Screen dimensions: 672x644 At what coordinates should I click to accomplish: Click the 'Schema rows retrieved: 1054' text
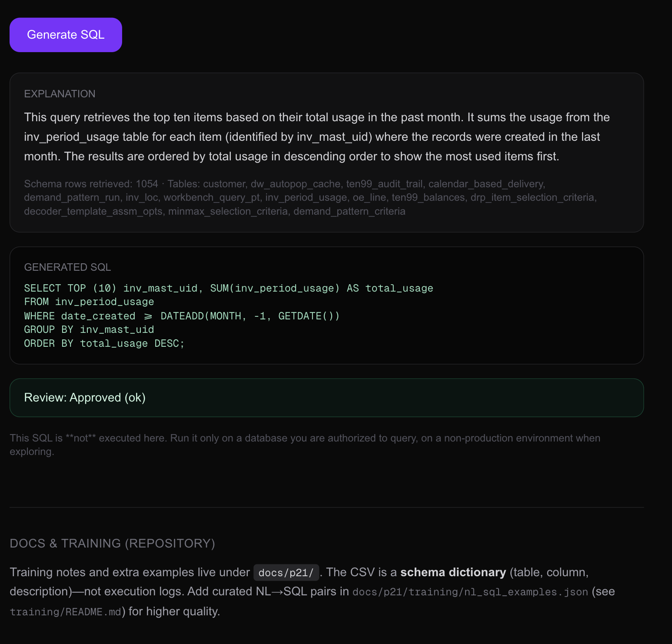(91, 184)
